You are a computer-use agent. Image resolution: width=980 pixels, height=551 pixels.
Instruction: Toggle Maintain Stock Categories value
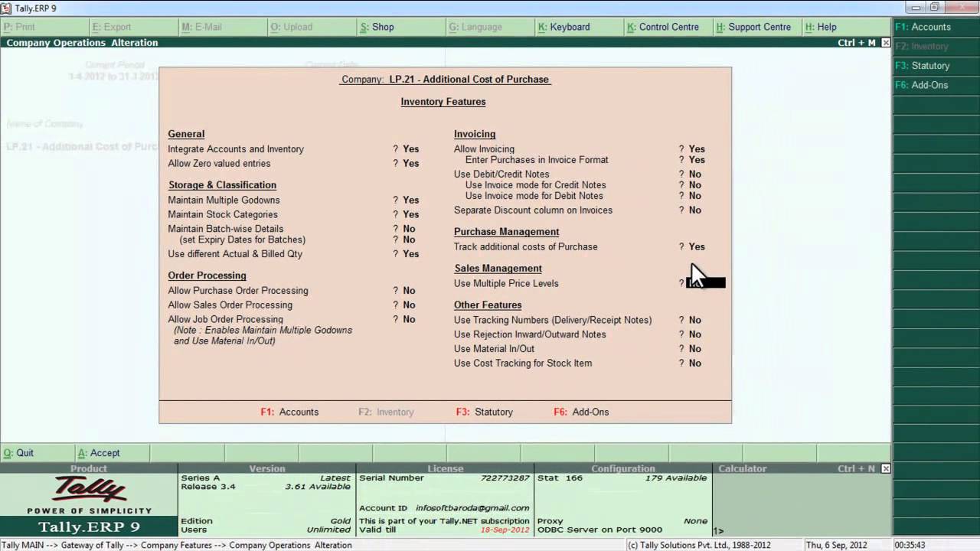pos(411,215)
